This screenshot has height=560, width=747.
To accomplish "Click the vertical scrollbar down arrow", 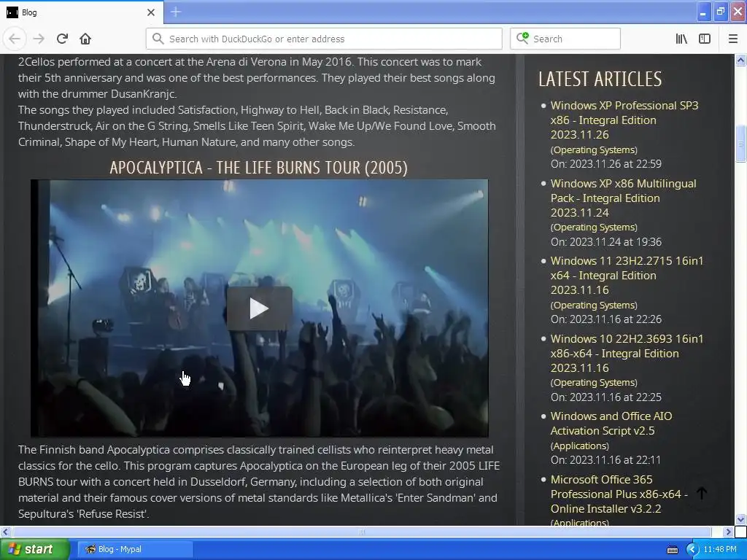I will [740, 519].
